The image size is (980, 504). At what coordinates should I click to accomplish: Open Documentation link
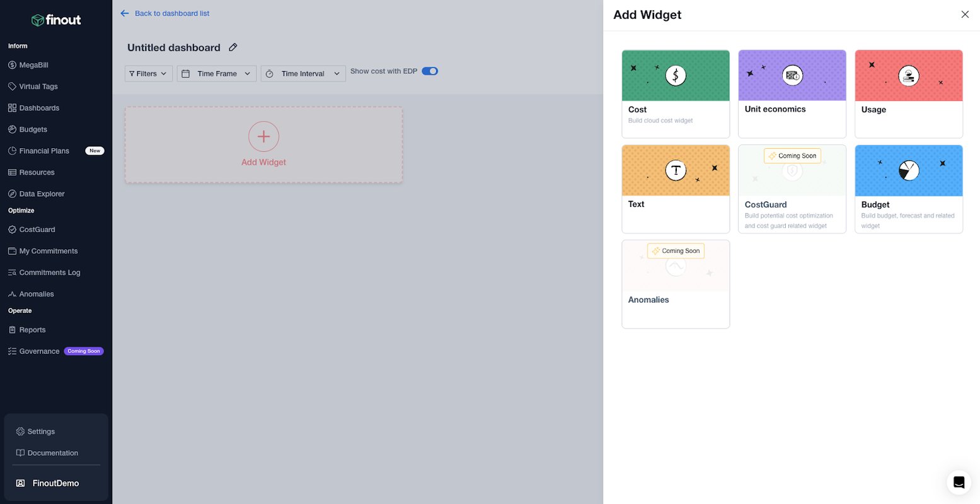(x=53, y=453)
